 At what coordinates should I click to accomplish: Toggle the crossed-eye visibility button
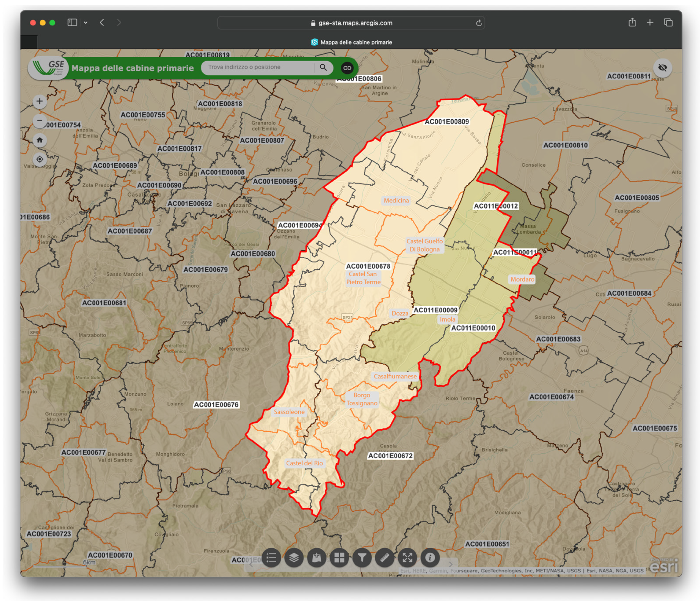[662, 68]
